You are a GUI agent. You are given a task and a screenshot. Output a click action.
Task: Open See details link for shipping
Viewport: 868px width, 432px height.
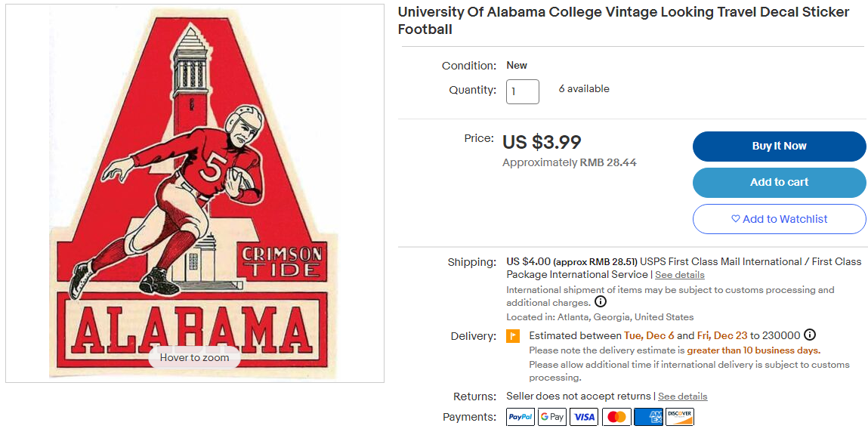pyautogui.click(x=679, y=275)
